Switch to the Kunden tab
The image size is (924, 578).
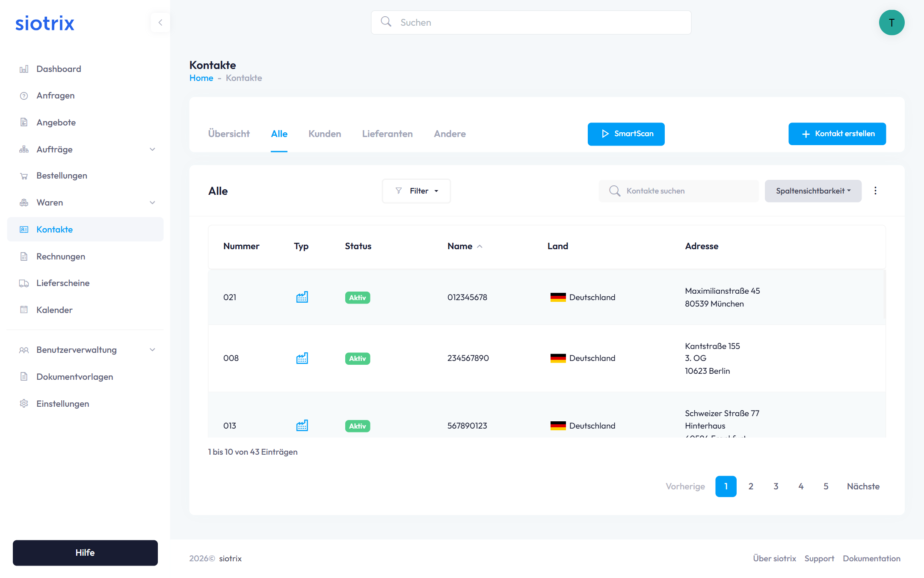click(x=324, y=134)
